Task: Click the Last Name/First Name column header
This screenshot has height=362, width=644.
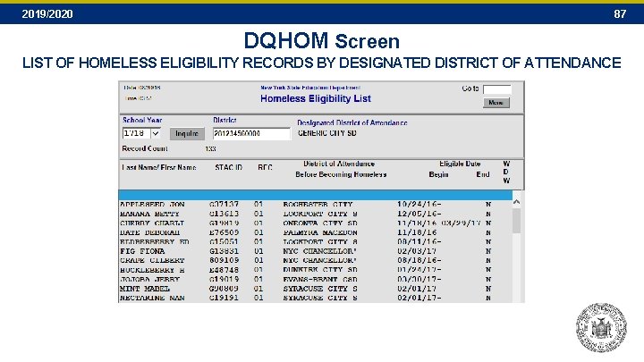Action: [x=159, y=167]
